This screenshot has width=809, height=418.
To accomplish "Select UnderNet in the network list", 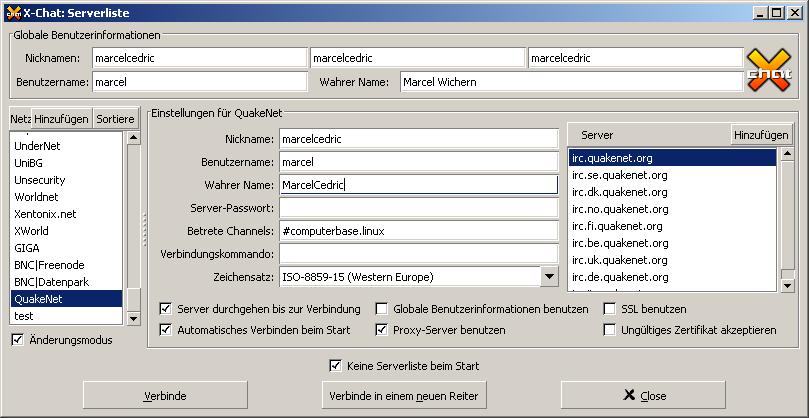I will pyautogui.click(x=67, y=146).
